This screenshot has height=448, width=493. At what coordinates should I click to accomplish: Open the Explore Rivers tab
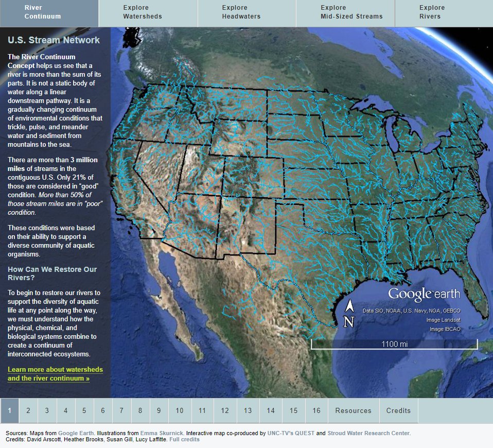tap(444, 13)
